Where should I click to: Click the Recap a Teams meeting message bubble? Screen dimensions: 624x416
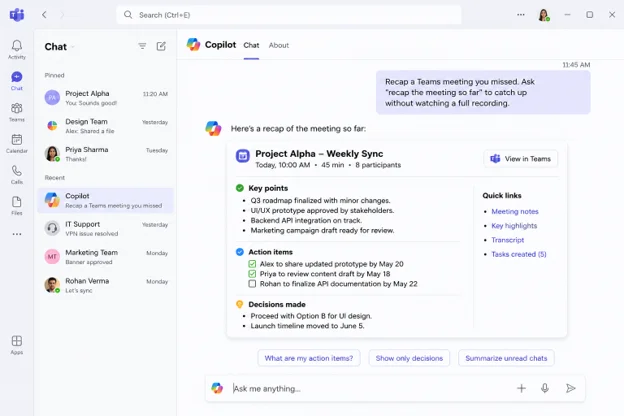[483, 92]
